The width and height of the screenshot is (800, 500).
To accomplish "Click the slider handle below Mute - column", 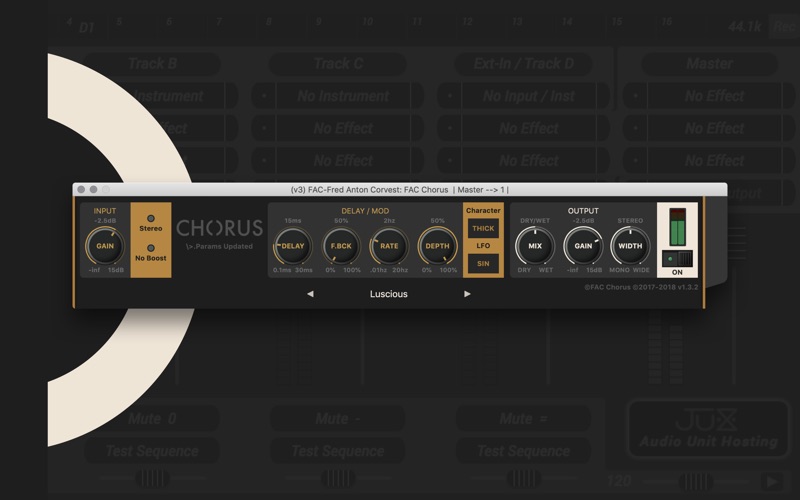I will (338, 479).
